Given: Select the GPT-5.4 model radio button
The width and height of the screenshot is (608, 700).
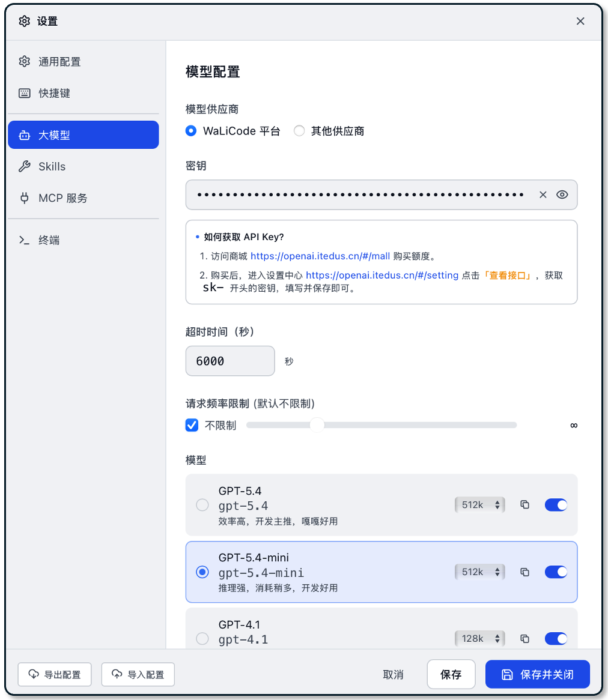Looking at the screenshot, I should click(x=202, y=505).
